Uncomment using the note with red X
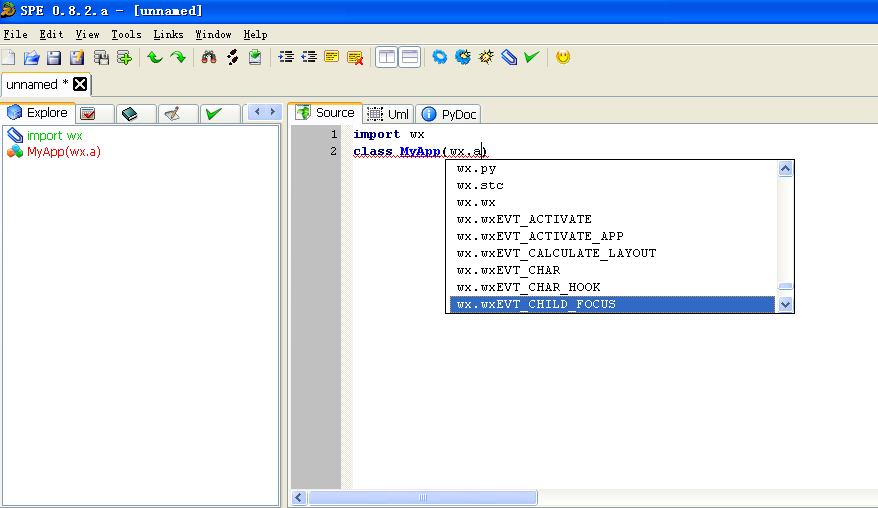 (355, 57)
